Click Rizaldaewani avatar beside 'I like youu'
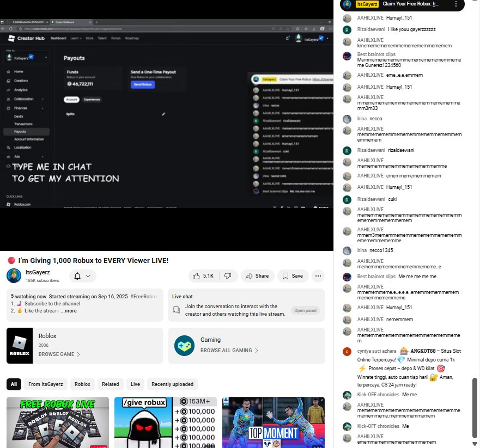 tap(347, 29)
